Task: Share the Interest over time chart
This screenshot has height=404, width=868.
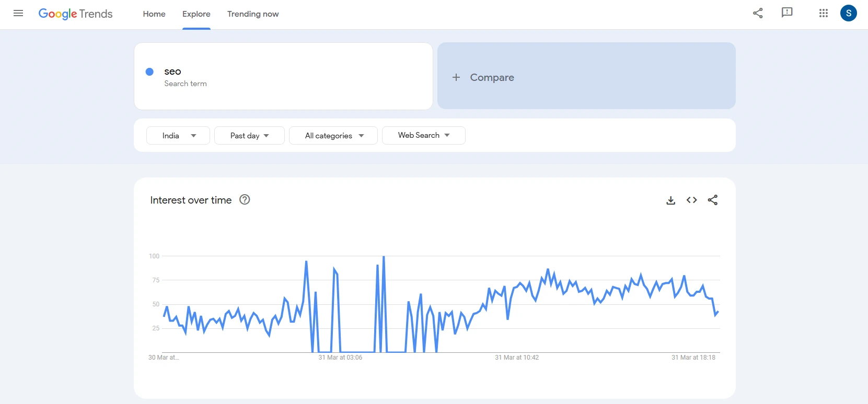Action: tap(713, 200)
